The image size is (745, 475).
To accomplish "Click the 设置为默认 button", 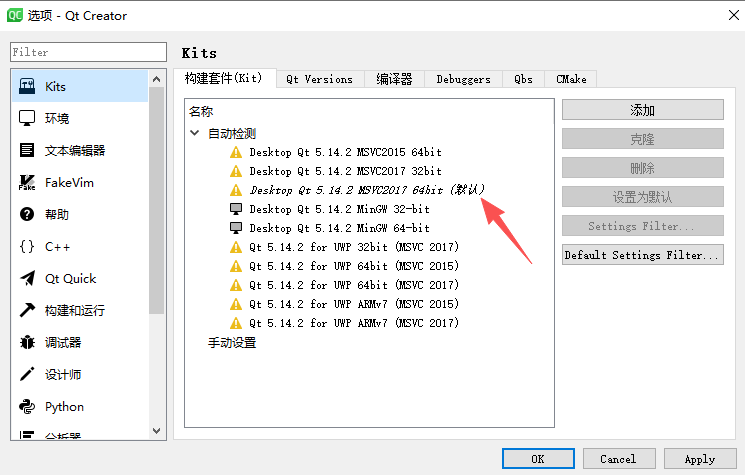I will pos(643,197).
